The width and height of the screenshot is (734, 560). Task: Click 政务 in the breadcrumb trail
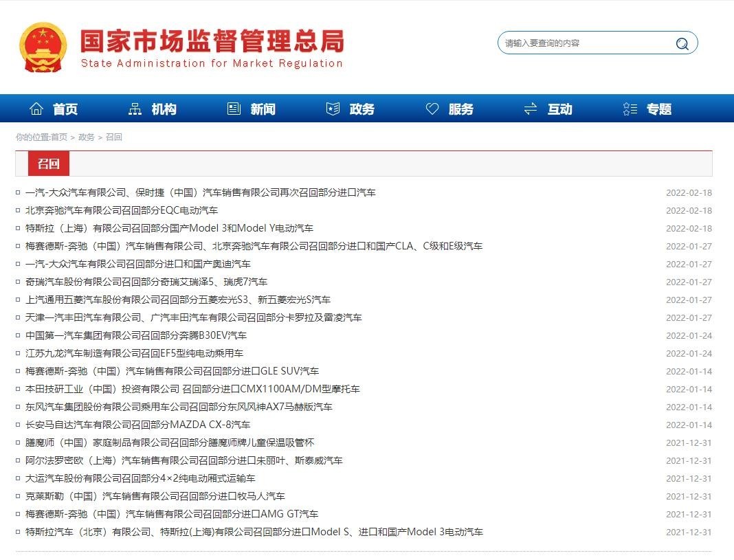(86, 137)
